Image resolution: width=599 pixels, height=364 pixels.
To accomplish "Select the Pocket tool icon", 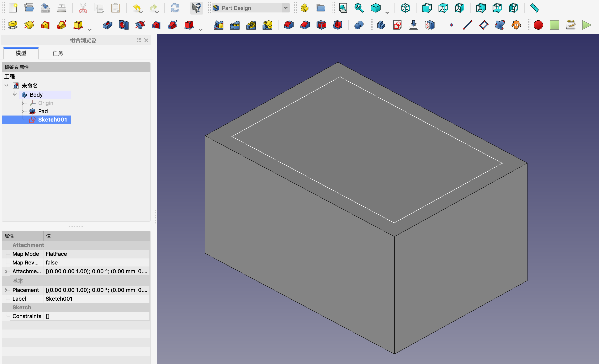I will [107, 25].
